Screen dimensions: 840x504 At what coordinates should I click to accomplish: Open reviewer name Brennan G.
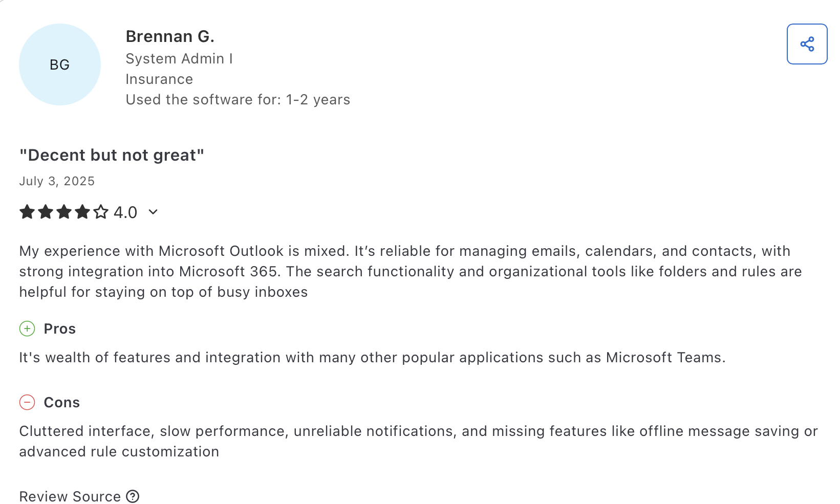tap(170, 36)
